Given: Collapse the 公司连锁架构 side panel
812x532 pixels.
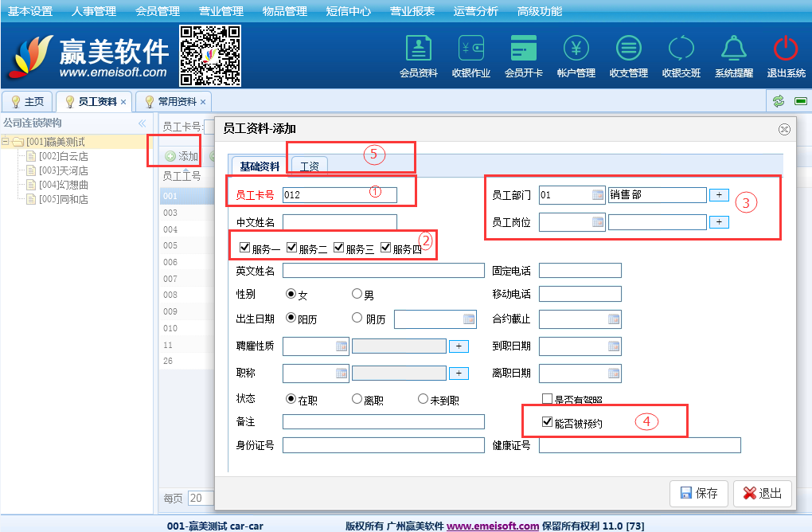Looking at the screenshot, I should [142, 123].
